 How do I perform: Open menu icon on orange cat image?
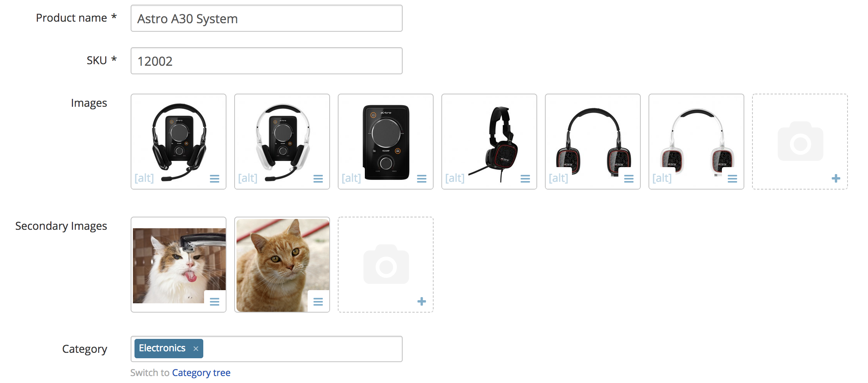coord(318,302)
